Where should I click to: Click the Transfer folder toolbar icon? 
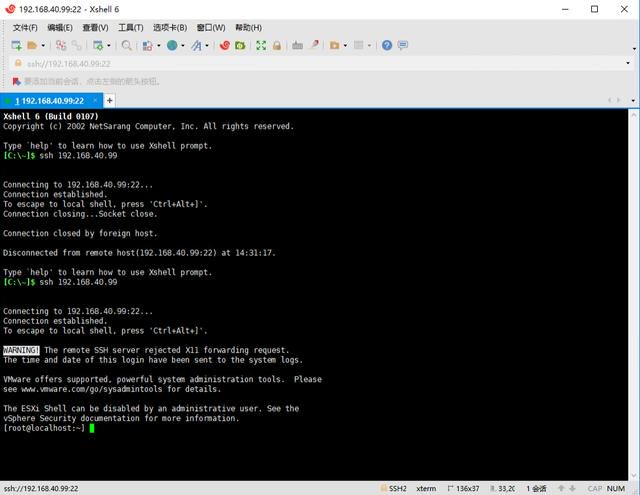click(334, 45)
